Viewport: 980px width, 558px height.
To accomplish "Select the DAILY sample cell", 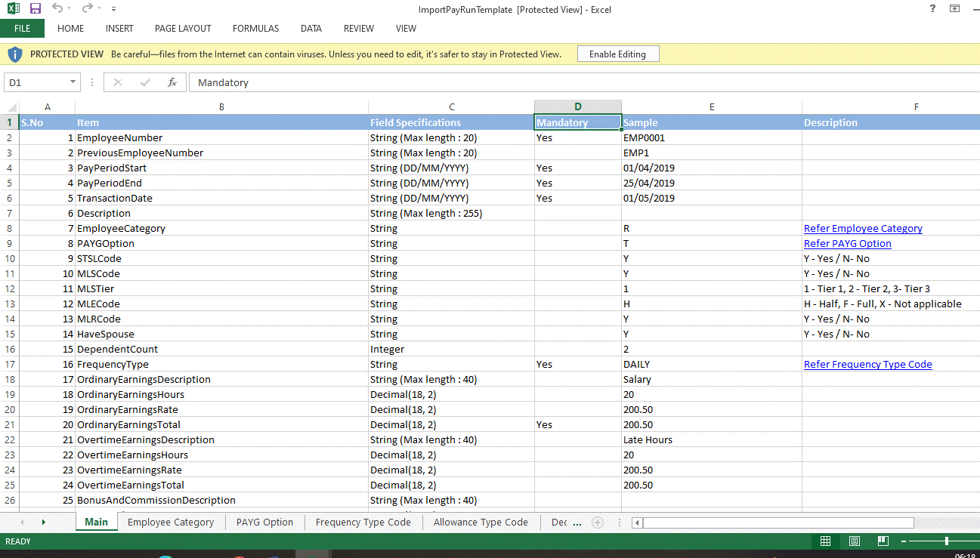I will (x=712, y=364).
